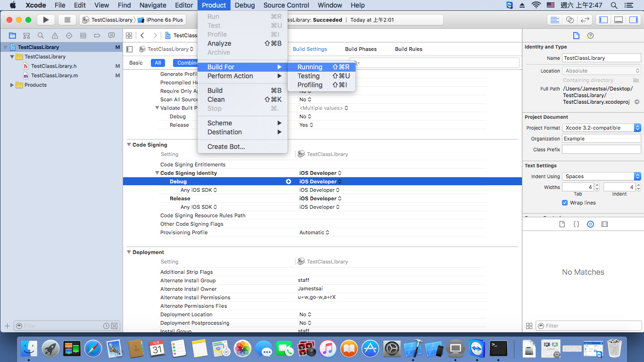Image resolution: width=644 pixels, height=362 pixels.
Task: Open Safari from the Dock
Action: [93, 349]
